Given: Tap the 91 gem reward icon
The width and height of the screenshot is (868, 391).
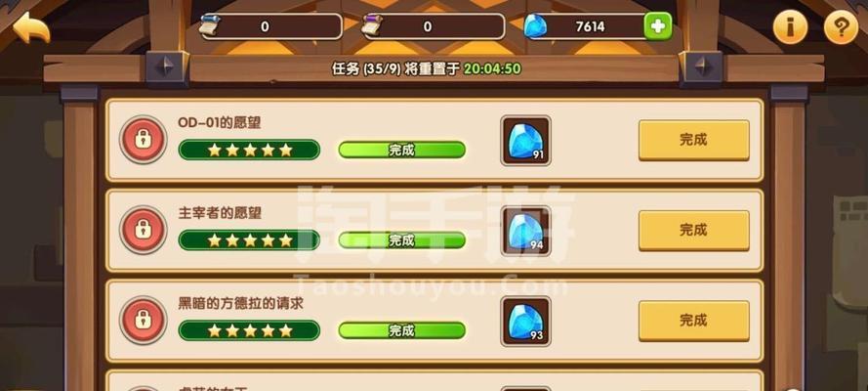Looking at the screenshot, I should click(525, 141).
